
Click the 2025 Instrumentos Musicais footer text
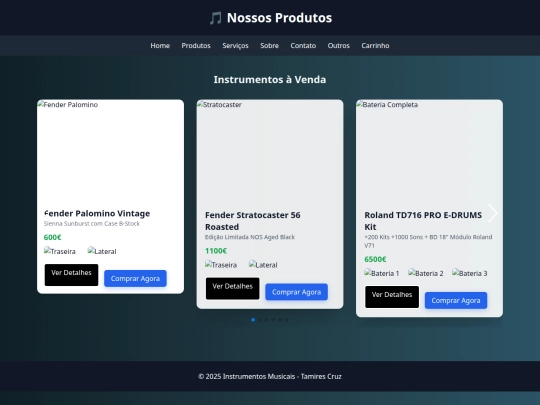coord(270,376)
